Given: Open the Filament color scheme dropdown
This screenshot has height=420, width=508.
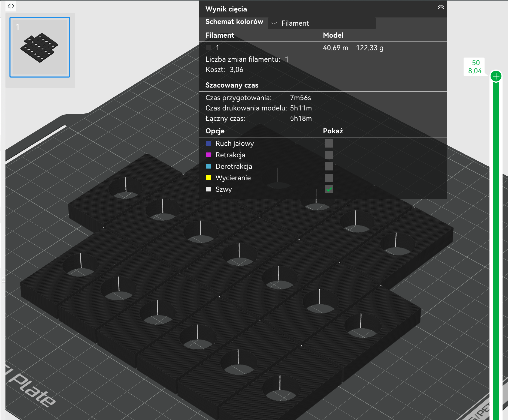Looking at the screenshot, I should coord(322,23).
